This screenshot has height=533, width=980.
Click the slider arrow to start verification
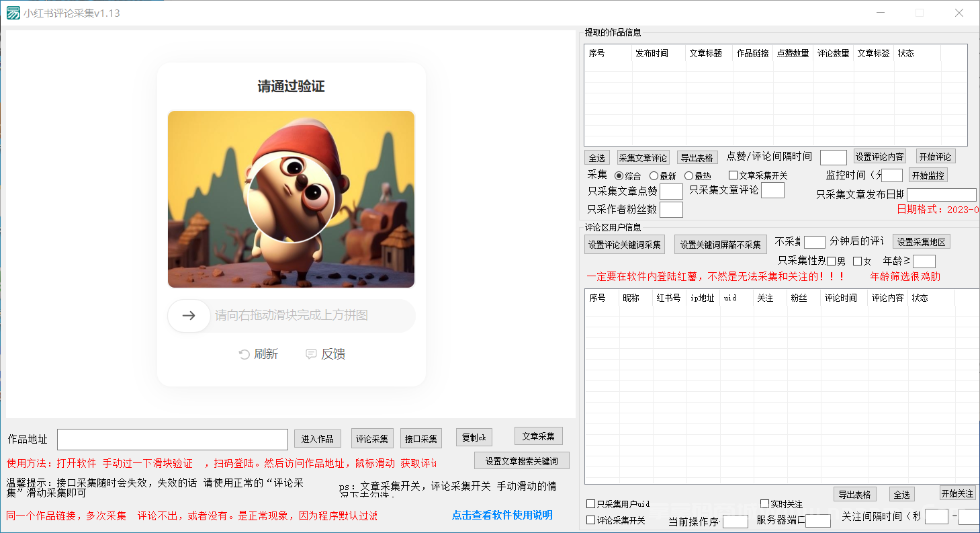point(188,316)
